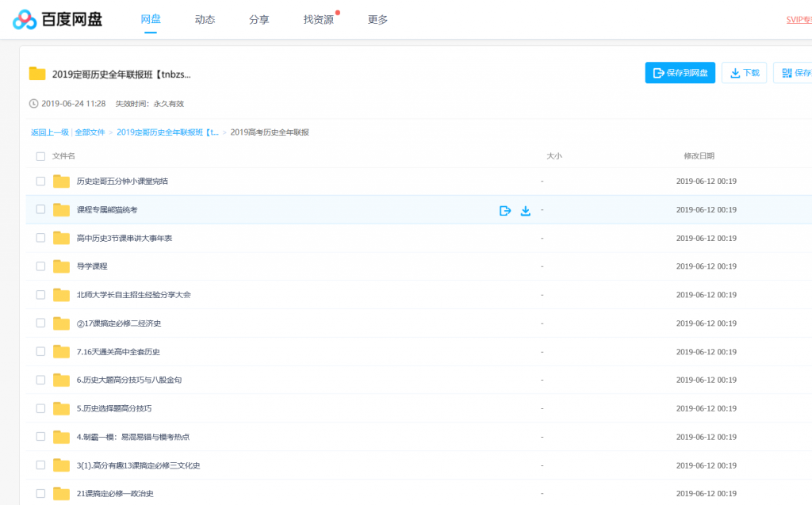Viewport: 812px width, 505px height.
Task: Click the 下载 button
Action: [x=745, y=73]
